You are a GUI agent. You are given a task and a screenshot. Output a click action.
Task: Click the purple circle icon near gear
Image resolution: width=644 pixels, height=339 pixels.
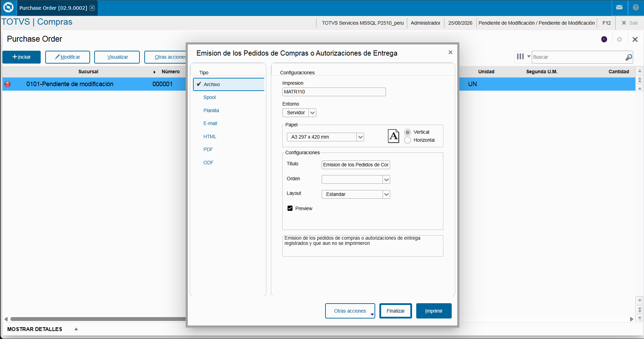[x=604, y=39]
